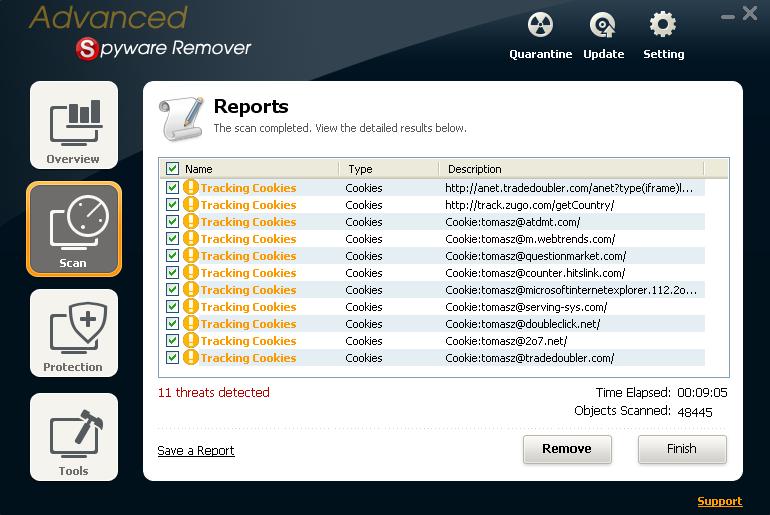Click the Remove button
The width and height of the screenshot is (770, 515).
click(x=567, y=449)
